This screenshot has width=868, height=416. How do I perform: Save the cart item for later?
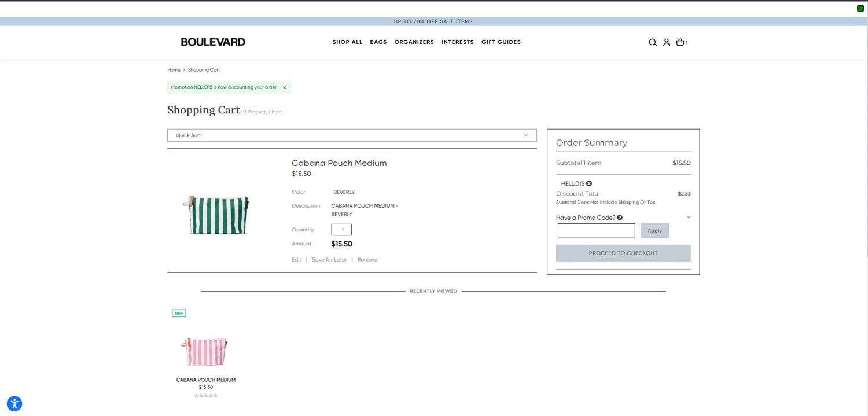tap(329, 260)
